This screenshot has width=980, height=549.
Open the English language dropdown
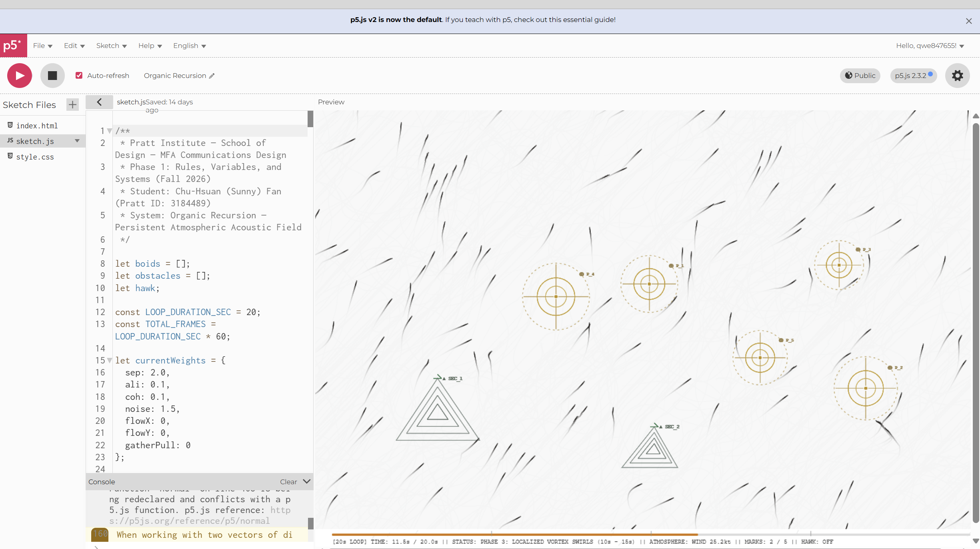pos(190,46)
